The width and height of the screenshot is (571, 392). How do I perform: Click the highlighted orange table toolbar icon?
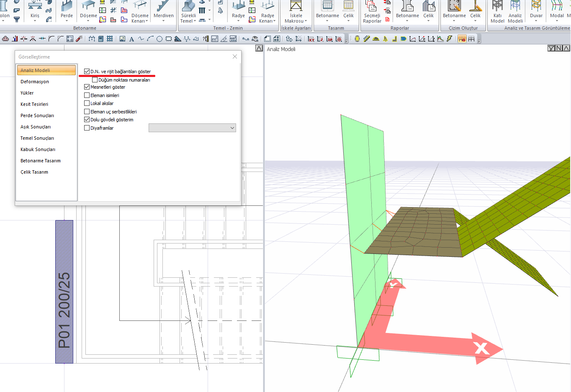[x=462, y=39]
